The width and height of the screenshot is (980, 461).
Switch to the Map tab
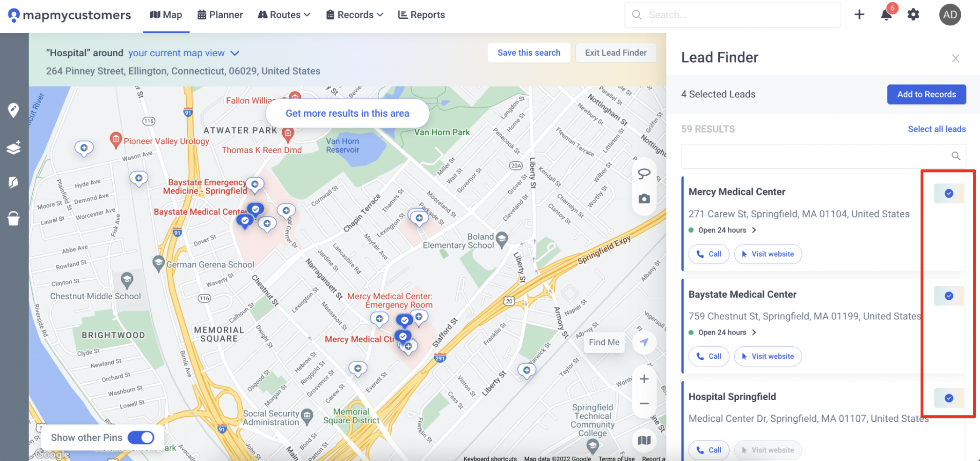coord(166,15)
